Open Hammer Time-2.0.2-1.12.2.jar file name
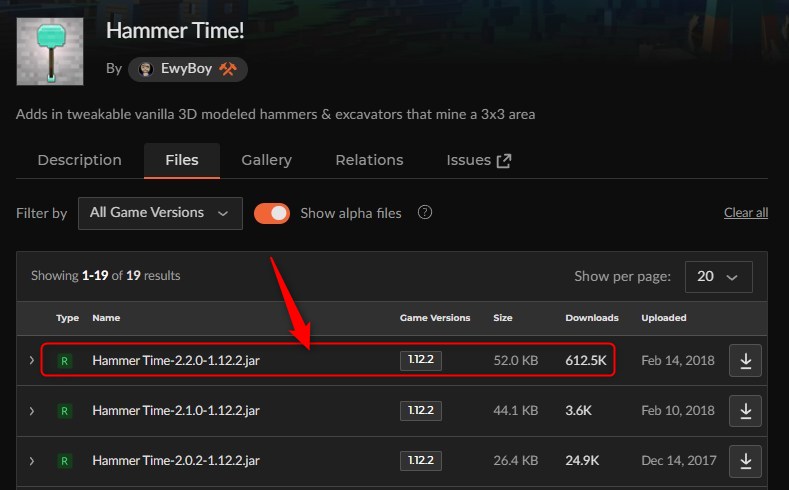The height and width of the screenshot is (490, 789). (176, 461)
